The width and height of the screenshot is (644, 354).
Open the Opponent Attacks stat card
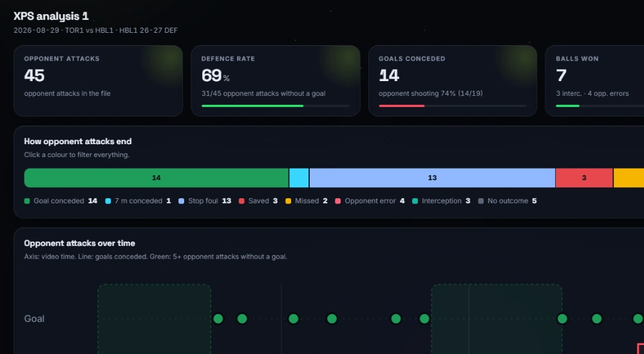coord(98,81)
